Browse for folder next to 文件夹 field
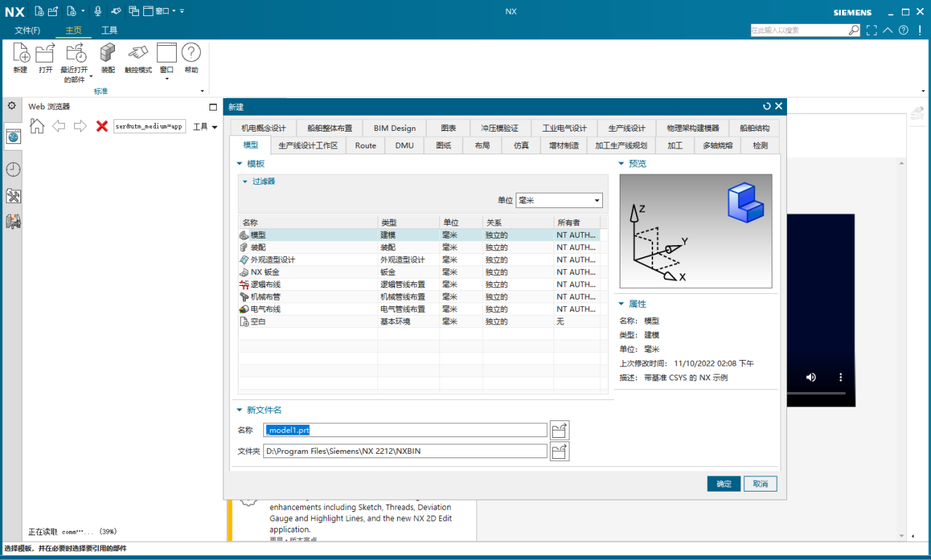 [559, 452]
